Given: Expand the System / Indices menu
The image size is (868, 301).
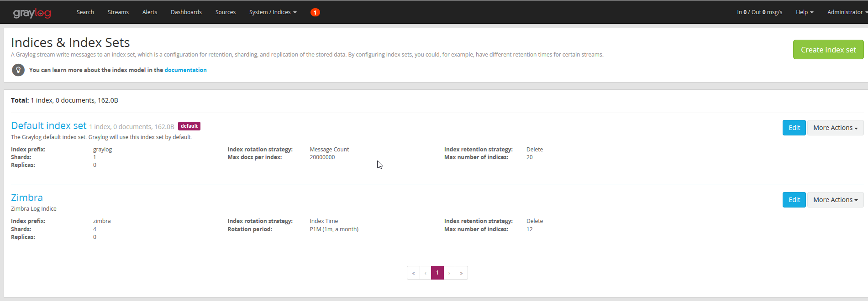Looking at the screenshot, I should click(273, 12).
